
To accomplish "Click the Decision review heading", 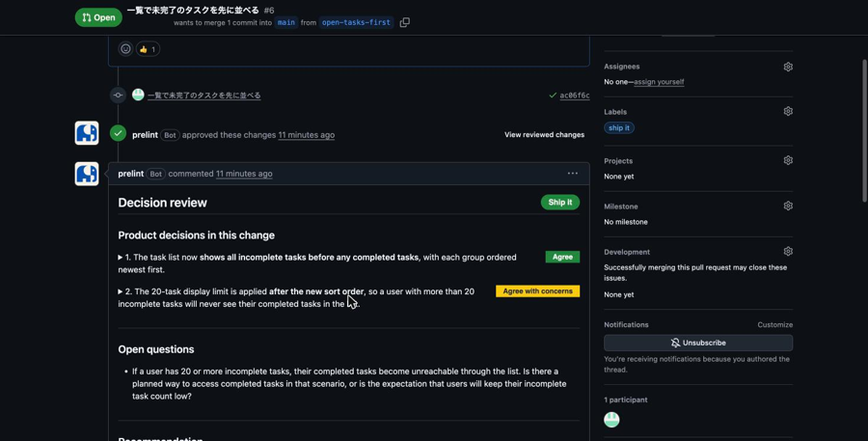I will (162, 203).
